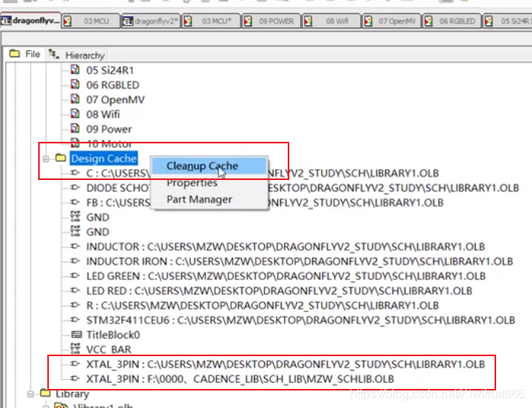Click the DIODE SCHOTTKY part icon
Screen dimensions: 532x408
tap(76, 188)
